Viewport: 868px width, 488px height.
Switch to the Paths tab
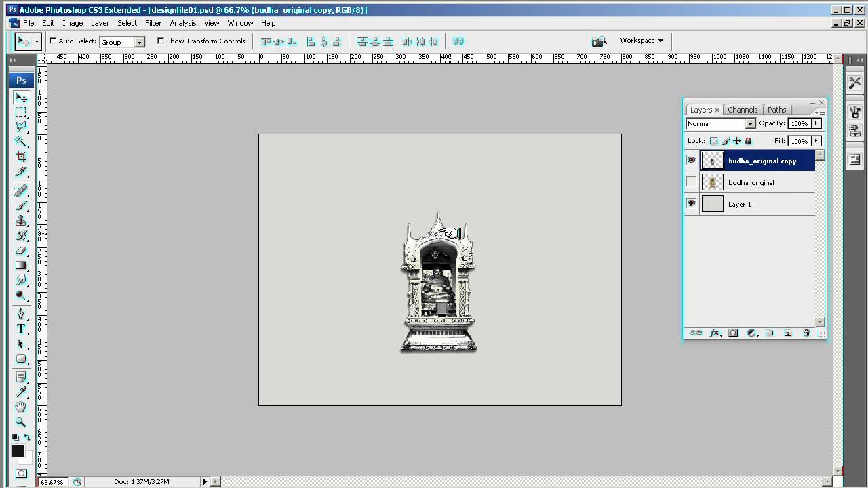(x=777, y=110)
